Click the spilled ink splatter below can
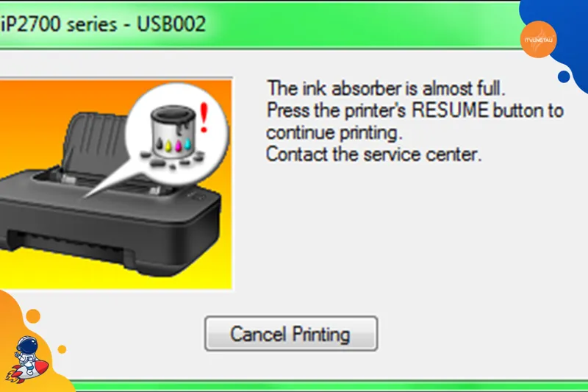This screenshot has height=392, width=588. 173,159
